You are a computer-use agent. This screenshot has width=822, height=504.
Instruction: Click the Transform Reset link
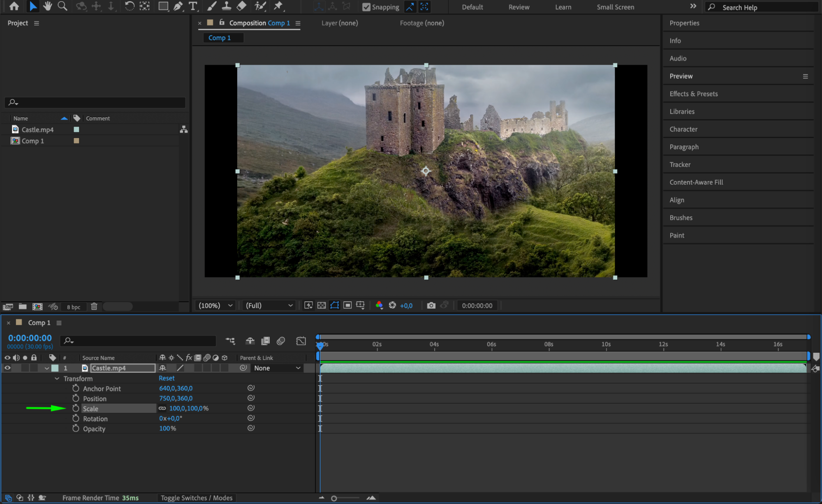167,378
